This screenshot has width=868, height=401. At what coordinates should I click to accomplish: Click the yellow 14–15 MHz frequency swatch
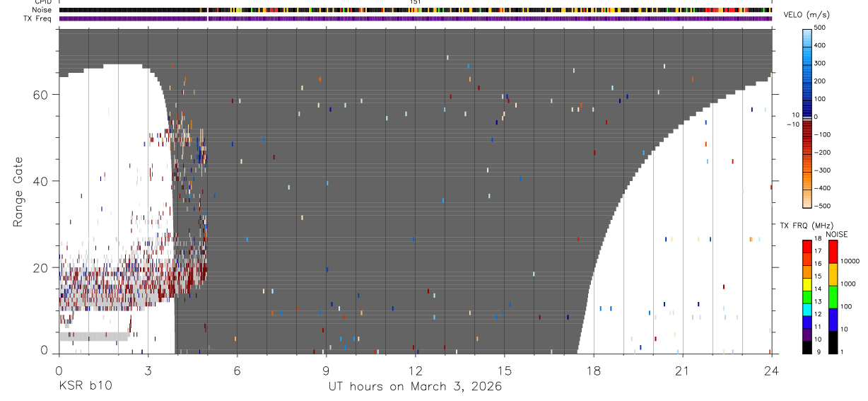click(x=807, y=284)
